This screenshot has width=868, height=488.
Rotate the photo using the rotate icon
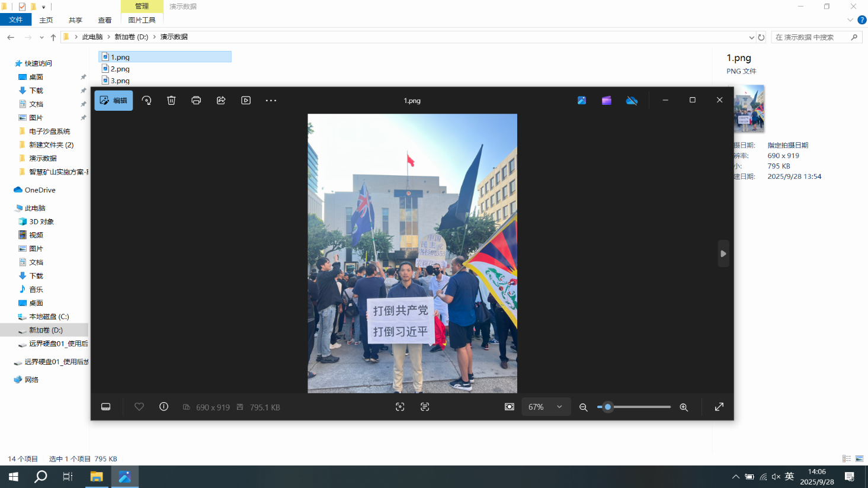click(x=146, y=101)
